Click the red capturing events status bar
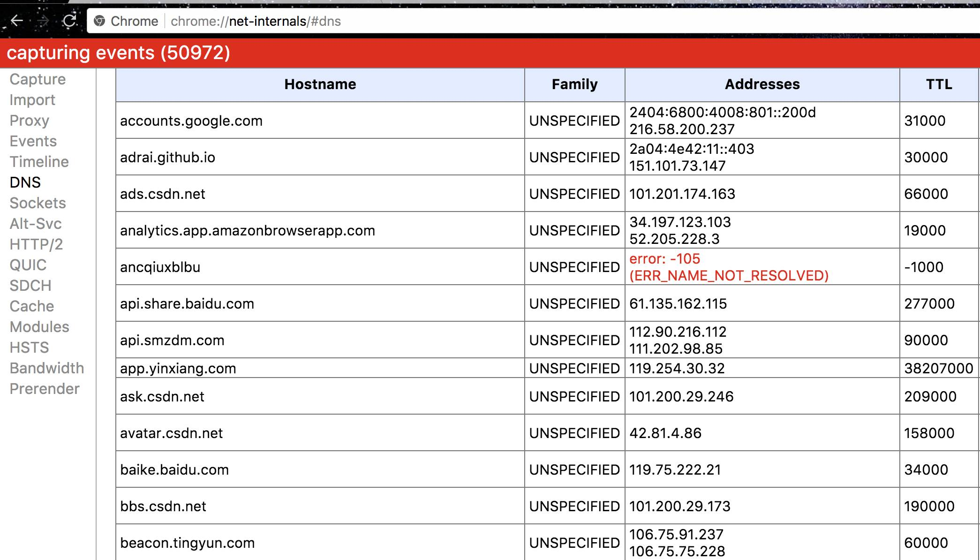Viewport: 980px width, 560px height. (x=490, y=53)
